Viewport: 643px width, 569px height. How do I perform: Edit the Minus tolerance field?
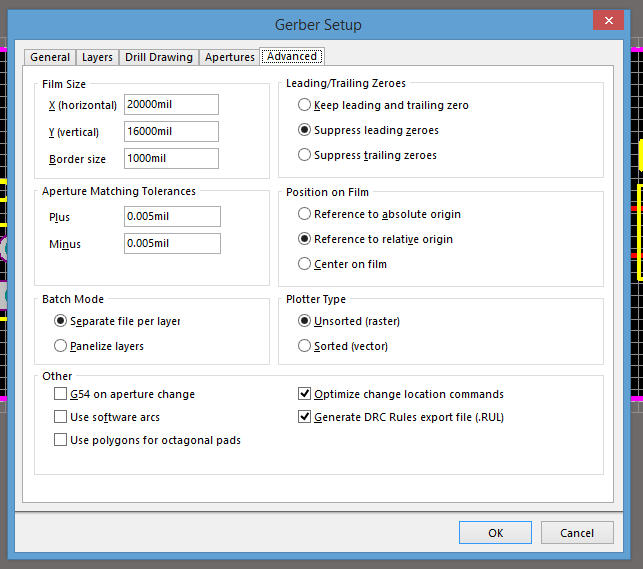click(172, 244)
